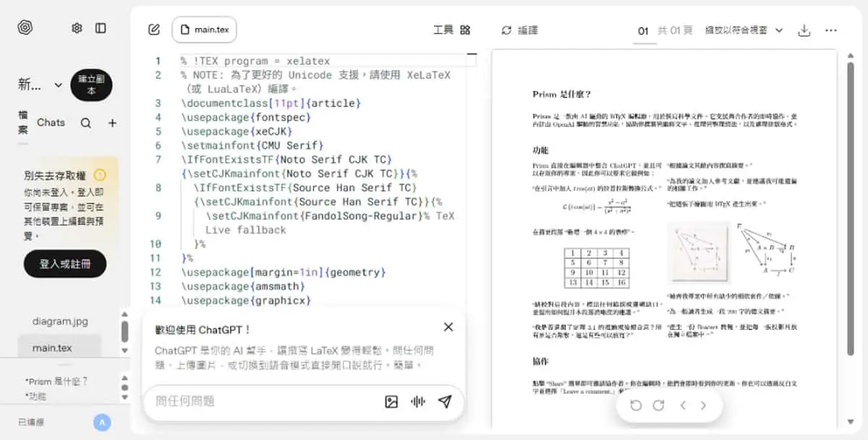Search files with the magnifier icon
Viewport: 868px width, 440px height.
[85, 123]
